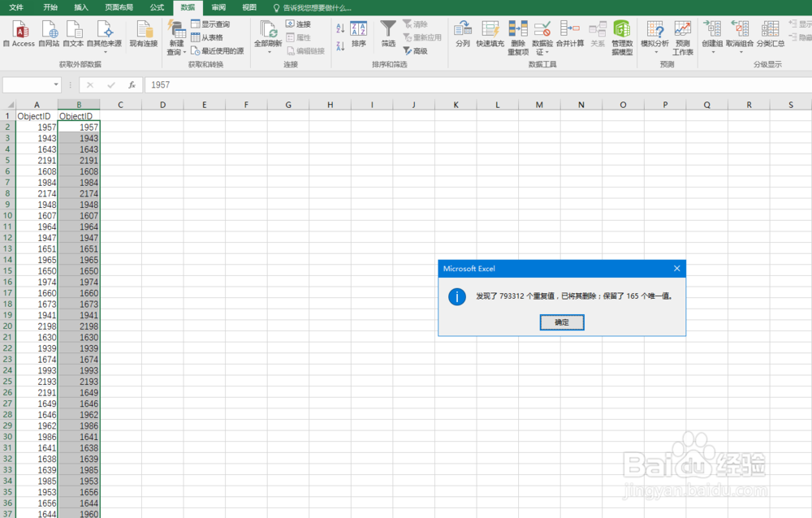This screenshot has width=812, height=518.
Task: Click Show Queries (显示查询)
Action: pos(211,24)
